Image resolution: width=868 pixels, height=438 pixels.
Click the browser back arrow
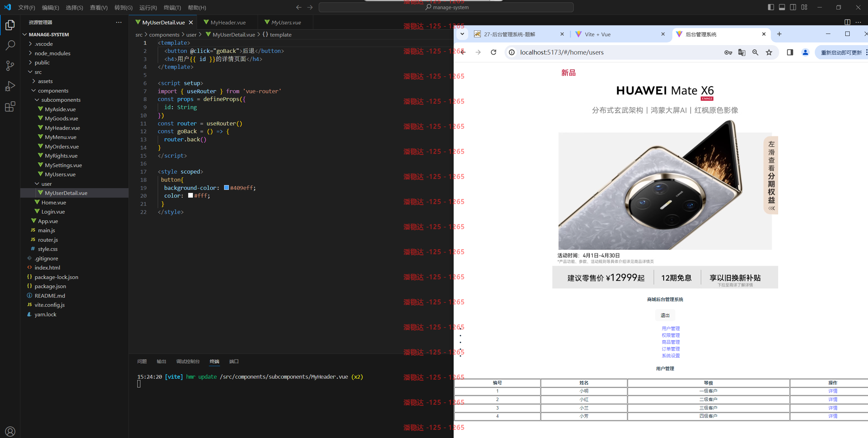click(463, 52)
